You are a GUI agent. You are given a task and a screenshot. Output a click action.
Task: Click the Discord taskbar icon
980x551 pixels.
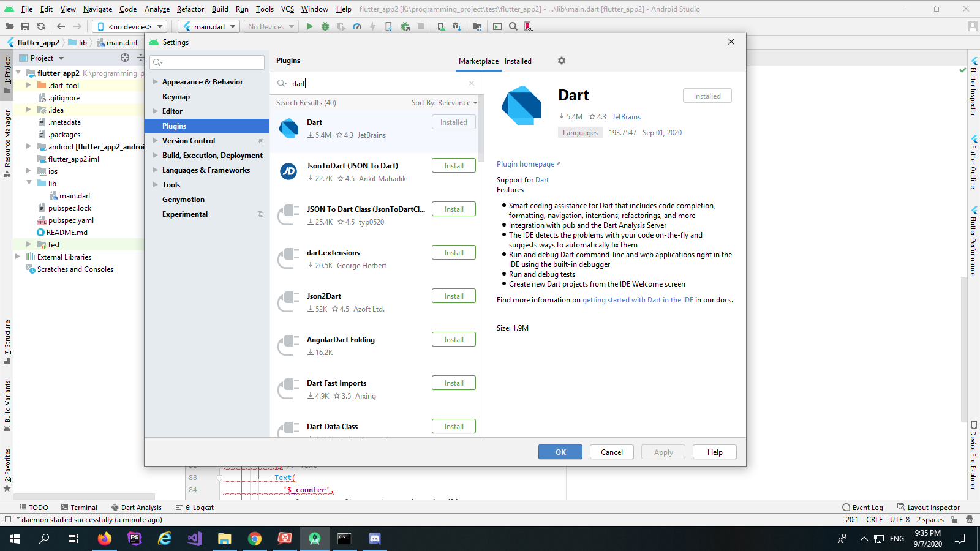pyautogui.click(x=375, y=539)
